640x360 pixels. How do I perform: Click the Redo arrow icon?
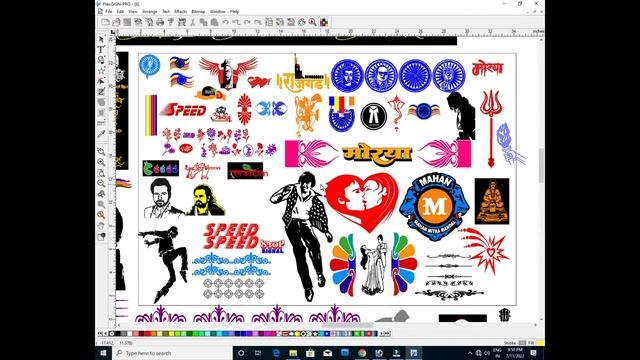(247, 22)
